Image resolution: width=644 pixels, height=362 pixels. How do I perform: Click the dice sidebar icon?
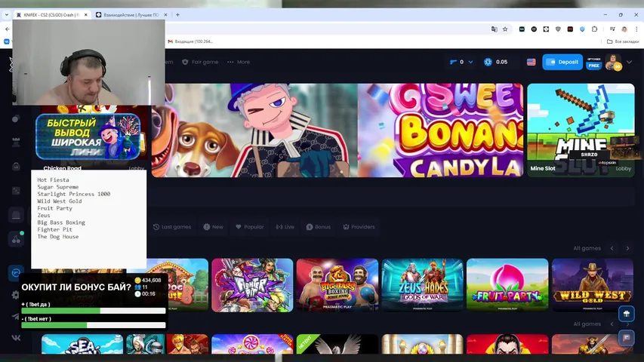click(16, 191)
